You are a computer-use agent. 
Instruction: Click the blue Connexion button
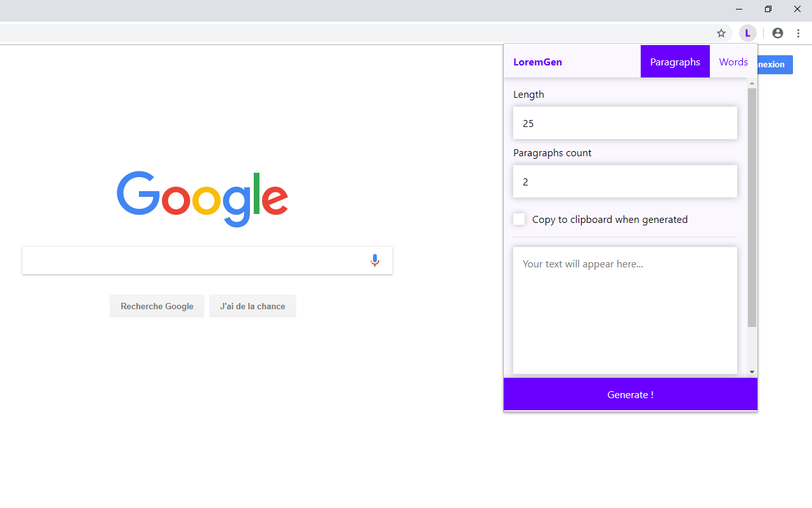click(x=775, y=64)
